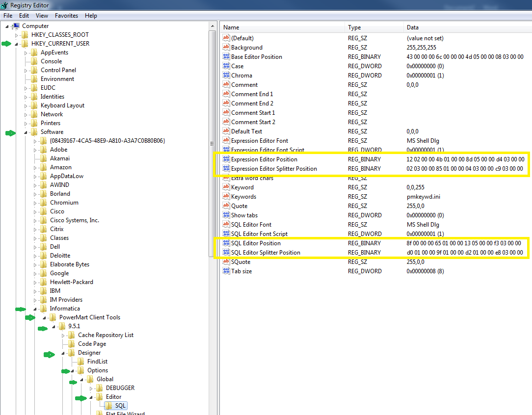Click the Informatica folder icon

[x=44, y=309]
